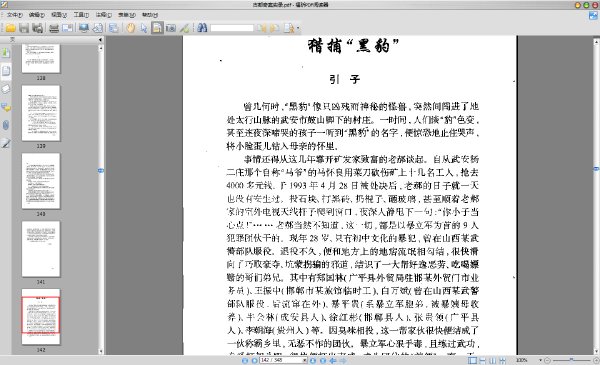600x365 pixels.
Task: Click the blue page-layout icon before the Hand tool
Action: (114, 28)
